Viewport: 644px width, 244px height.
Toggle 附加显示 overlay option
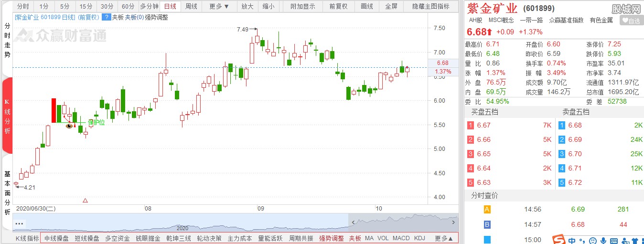point(303,7)
